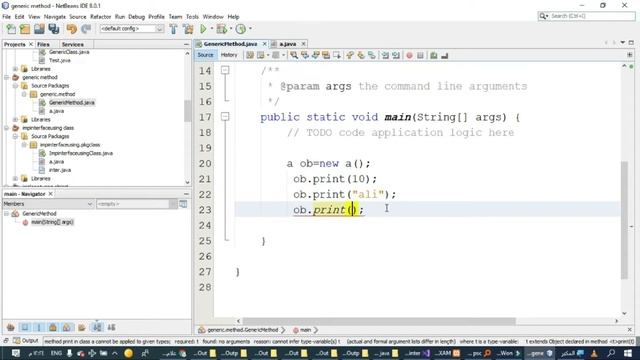The width and height of the screenshot is (640, 360).
Task: Collapse the Javadoc comment fold at line 14
Action: click(225, 71)
